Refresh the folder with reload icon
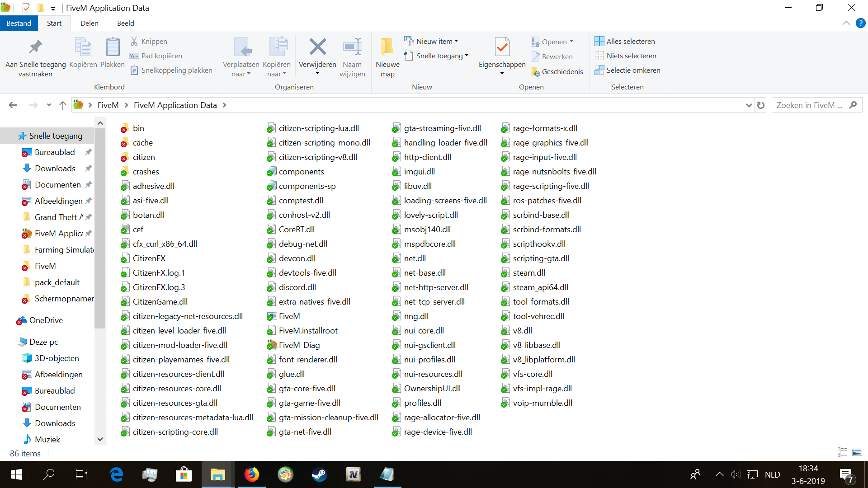 (x=761, y=105)
